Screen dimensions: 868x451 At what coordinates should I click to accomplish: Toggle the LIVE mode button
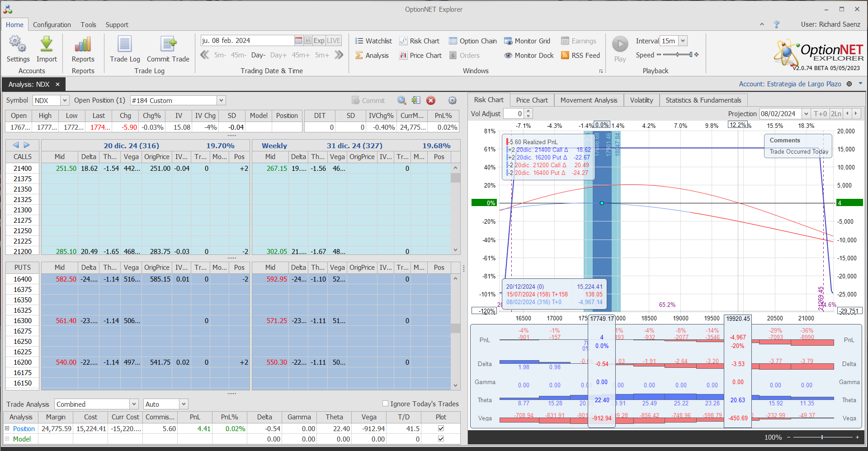point(334,40)
